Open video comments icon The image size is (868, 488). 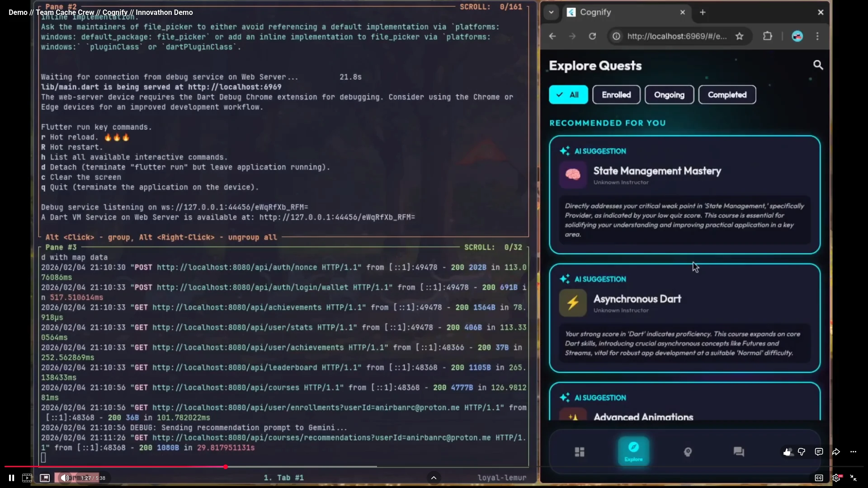tap(819, 452)
